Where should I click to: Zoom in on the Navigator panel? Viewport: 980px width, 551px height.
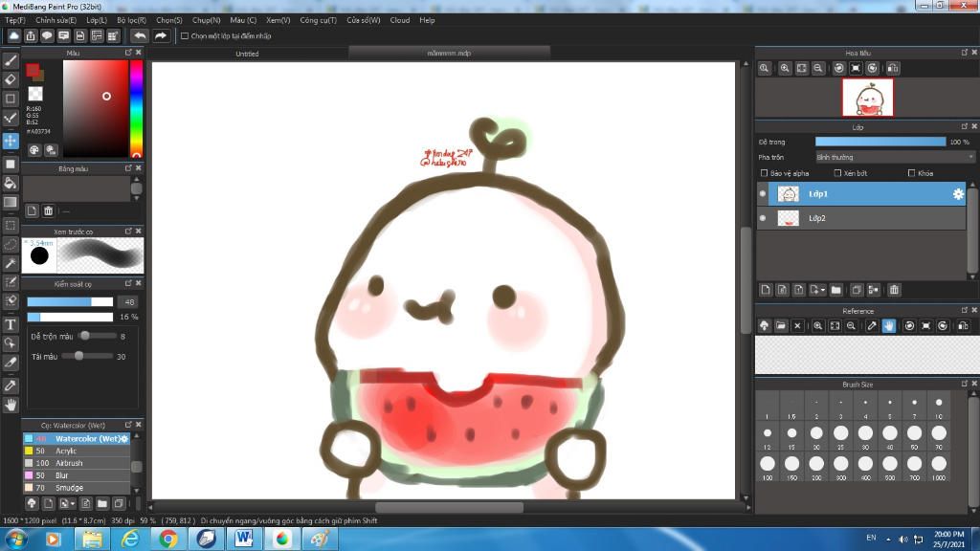[x=785, y=68]
